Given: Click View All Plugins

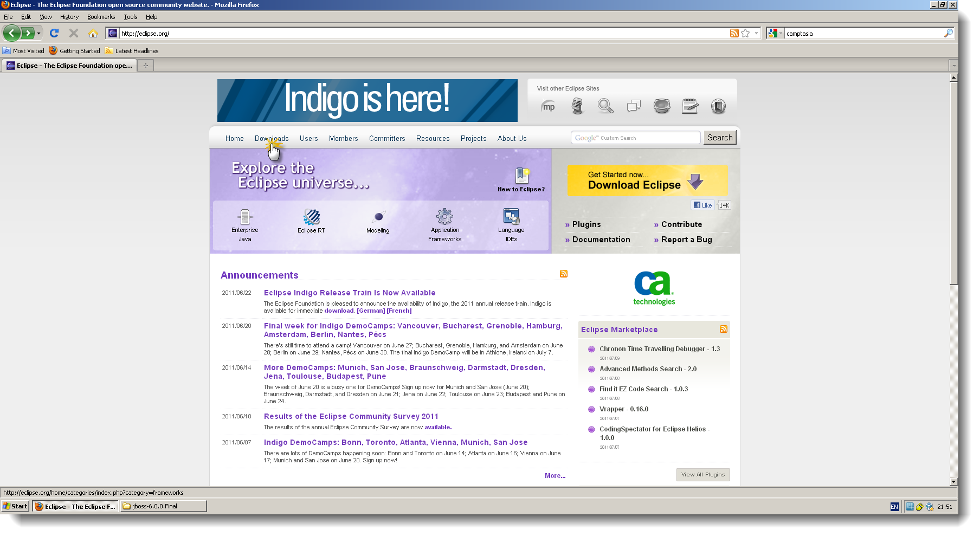Looking at the screenshot, I should (x=702, y=474).
